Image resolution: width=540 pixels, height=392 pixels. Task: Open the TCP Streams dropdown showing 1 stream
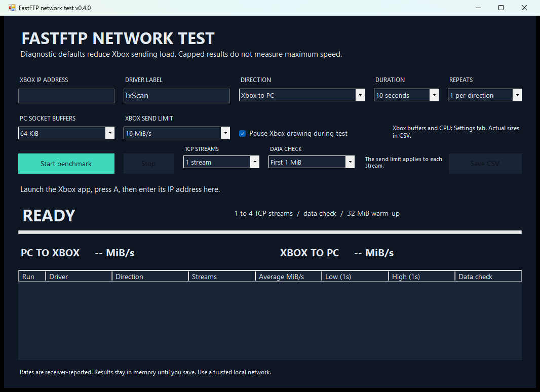tap(221, 162)
